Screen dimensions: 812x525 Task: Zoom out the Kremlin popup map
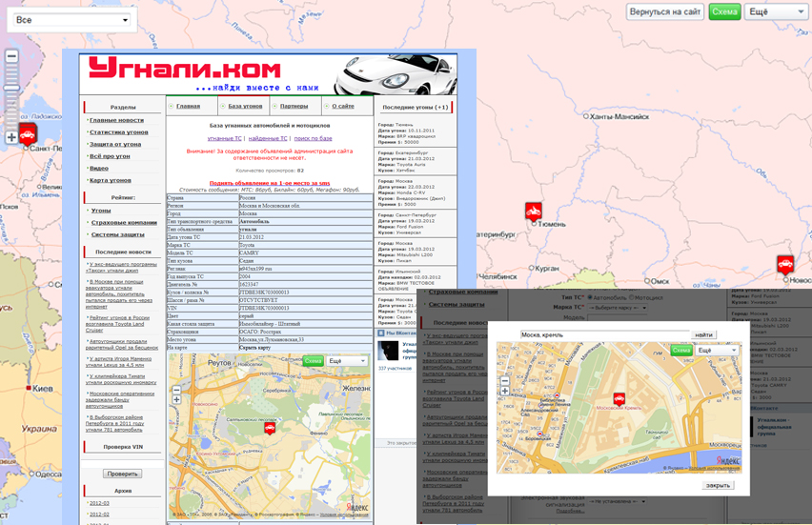(x=505, y=381)
